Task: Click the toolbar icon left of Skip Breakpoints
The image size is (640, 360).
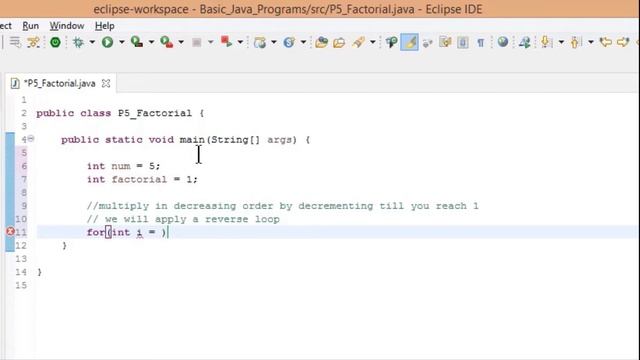Action: (15, 42)
